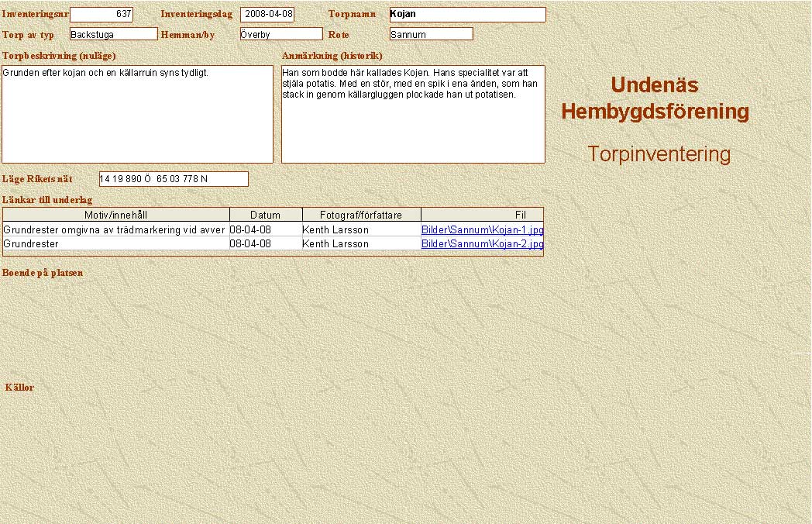The width and height of the screenshot is (812, 524).
Task: Select the Fotograf/författare column header
Action: point(361,215)
